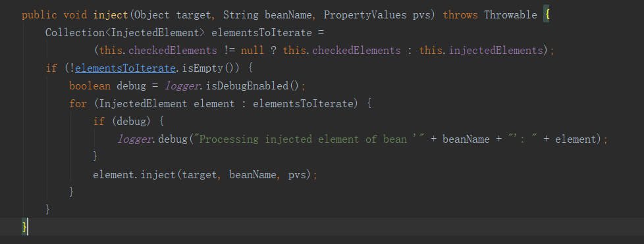This screenshot has height=244, width=644.
Task: Click the debug condition inside if statement
Action: [x=132, y=122]
